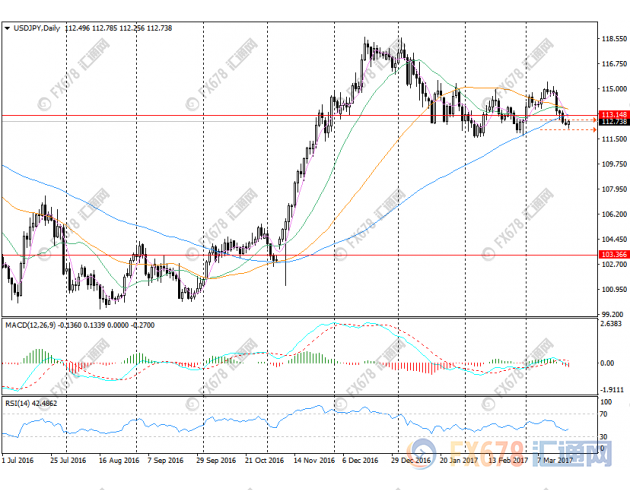Click the 70 level on RSI scale
Viewport: 630px width, 490px height.
click(604, 412)
